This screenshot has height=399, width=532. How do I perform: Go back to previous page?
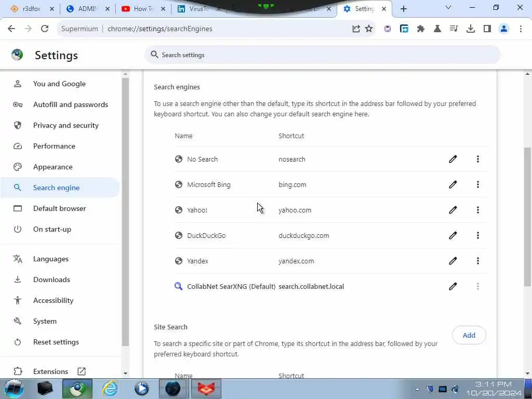pyautogui.click(x=11, y=29)
